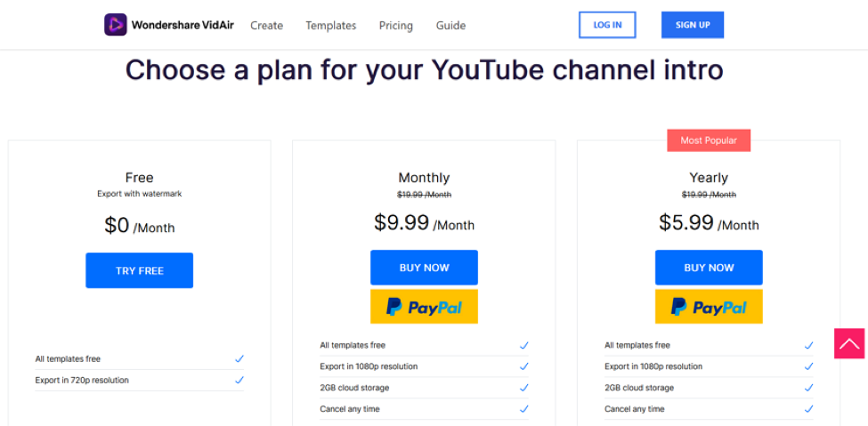The width and height of the screenshot is (868, 426).
Task: Open the Pricing page from navigation
Action: (396, 26)
